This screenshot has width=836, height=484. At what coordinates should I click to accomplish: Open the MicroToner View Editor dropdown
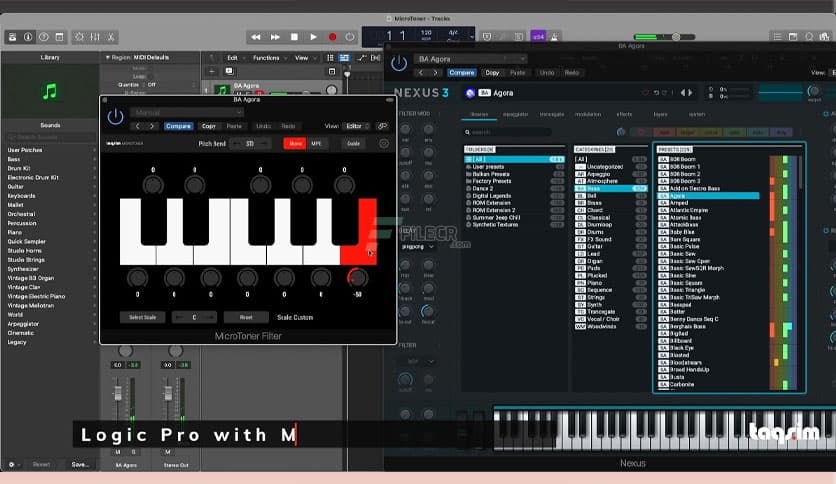[355, 126]
